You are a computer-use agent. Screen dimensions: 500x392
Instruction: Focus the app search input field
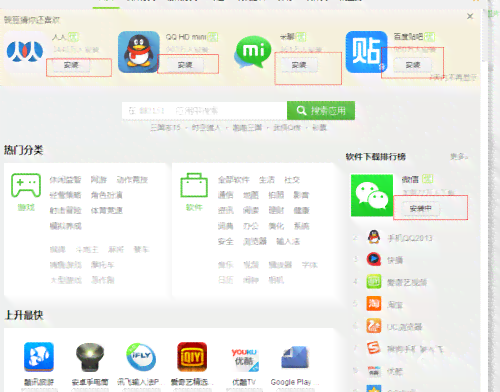point(204,111)
